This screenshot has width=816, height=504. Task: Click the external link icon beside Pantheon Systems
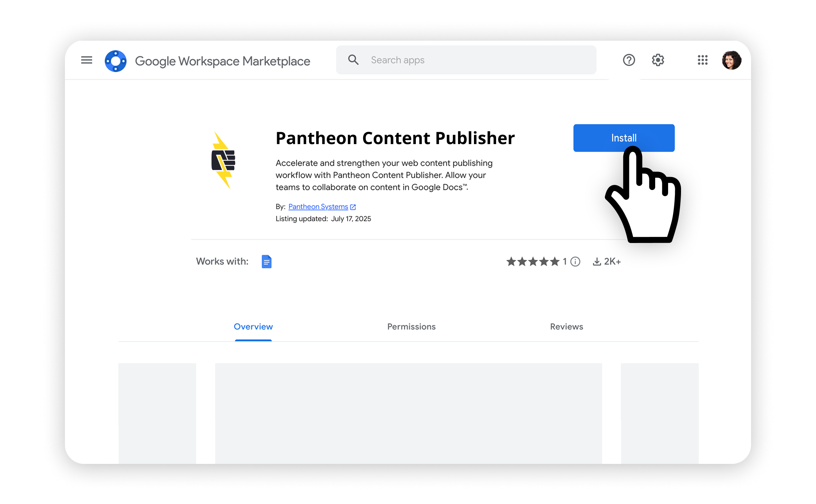point(353,207)
